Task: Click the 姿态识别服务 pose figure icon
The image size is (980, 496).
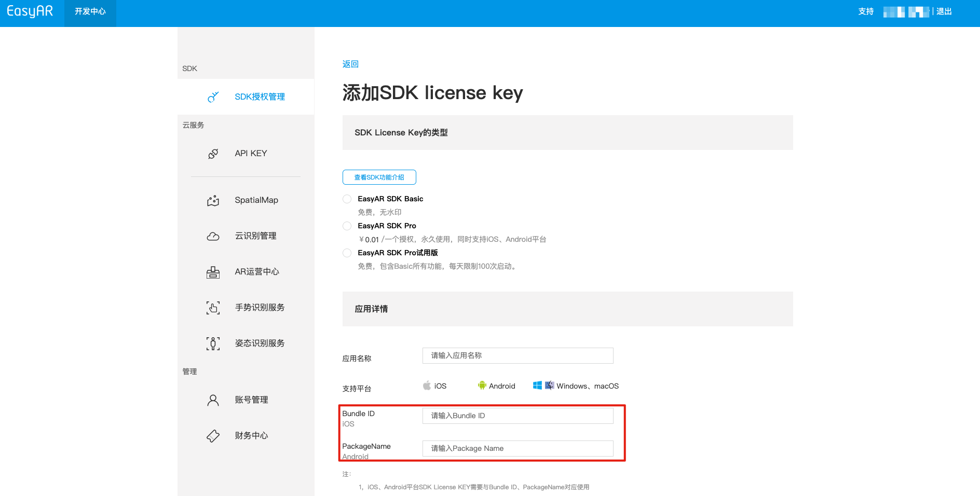Action: (x=213, y=343)
